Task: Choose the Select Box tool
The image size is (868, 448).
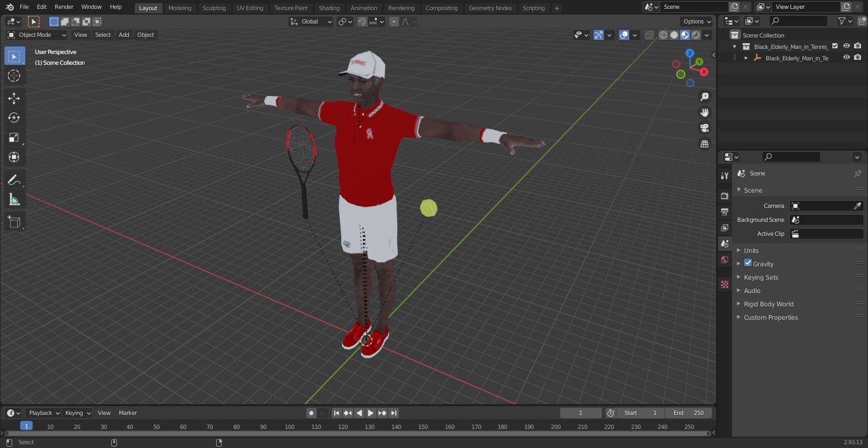Action: click(14, 56)
